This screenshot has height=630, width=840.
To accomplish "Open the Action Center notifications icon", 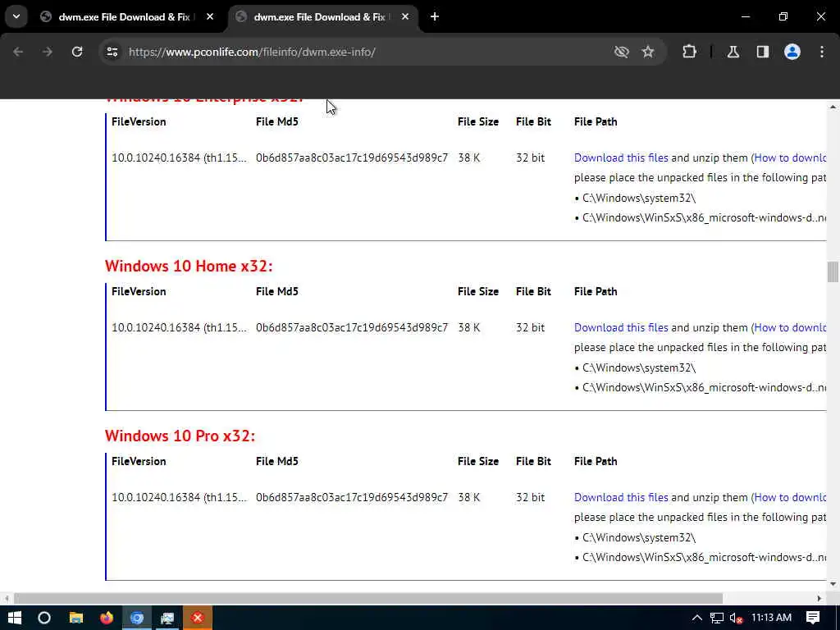I will point(813,618).
